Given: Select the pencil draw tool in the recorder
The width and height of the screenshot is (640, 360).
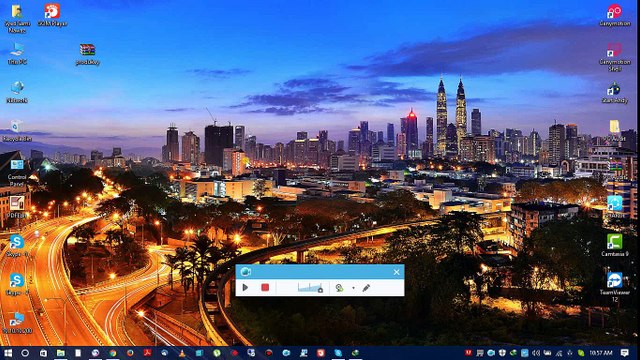Looking at the screenshot, I should click(x=366, y=288).
